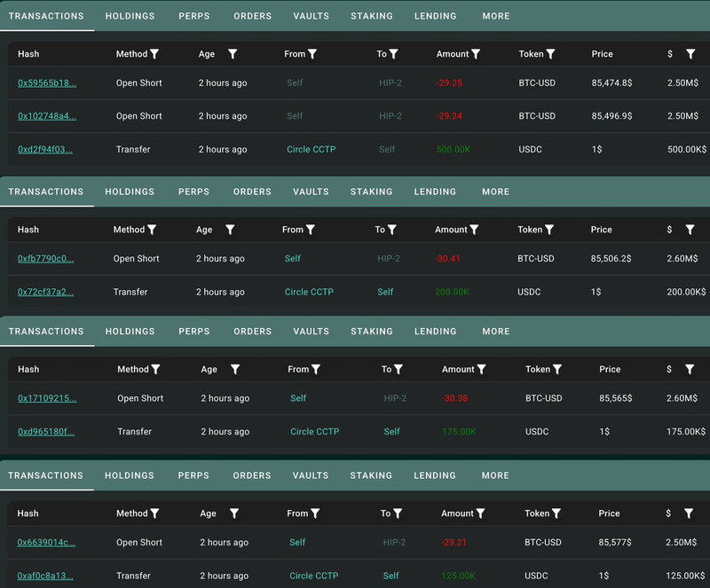Open To filter in the 125.00K transfer table

pos(398,514)
